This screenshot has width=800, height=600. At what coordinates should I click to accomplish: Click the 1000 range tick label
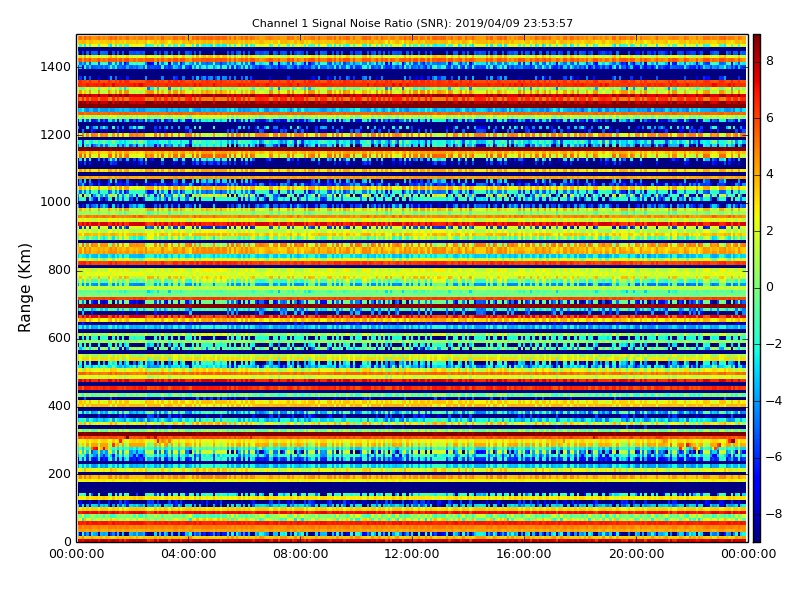pyautogui.click(x=56, y=202)
